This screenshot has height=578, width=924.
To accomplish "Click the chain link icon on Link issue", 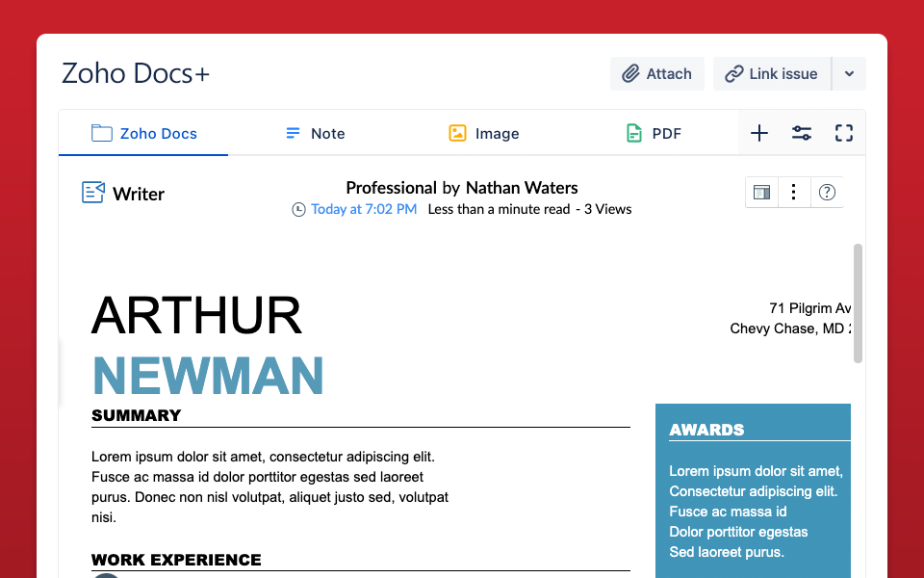I will (733, 74).
